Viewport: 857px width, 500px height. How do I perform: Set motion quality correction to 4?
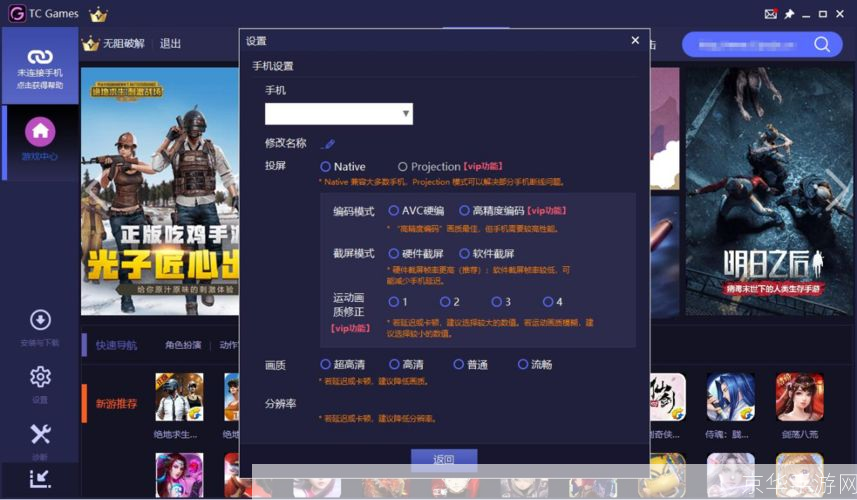click(x=548, y=302)
